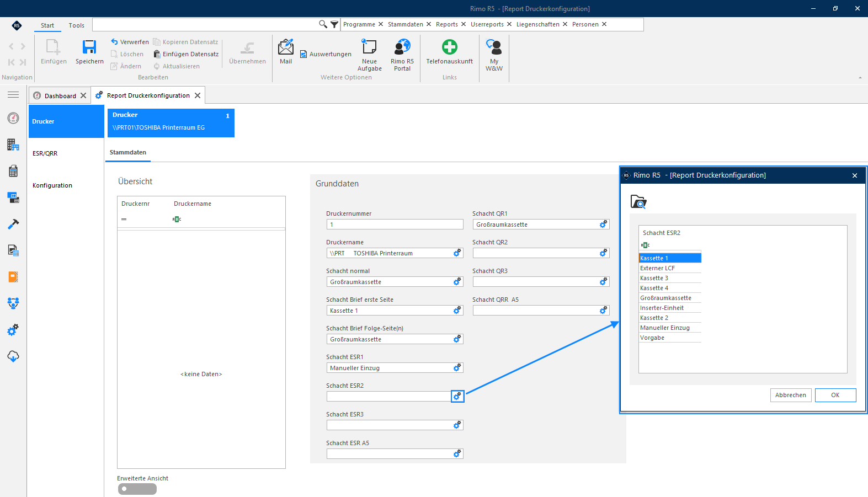Screen dimensions: 868x497
Task: Open Telefonauskunft link icon
Action: [x=450, y=47]
